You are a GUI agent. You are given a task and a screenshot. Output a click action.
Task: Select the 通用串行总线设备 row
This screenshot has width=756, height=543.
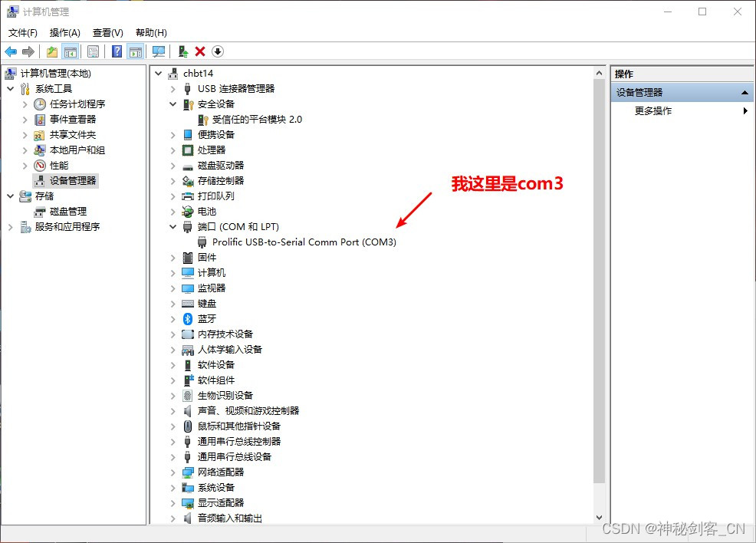click(x=235, y=456)
